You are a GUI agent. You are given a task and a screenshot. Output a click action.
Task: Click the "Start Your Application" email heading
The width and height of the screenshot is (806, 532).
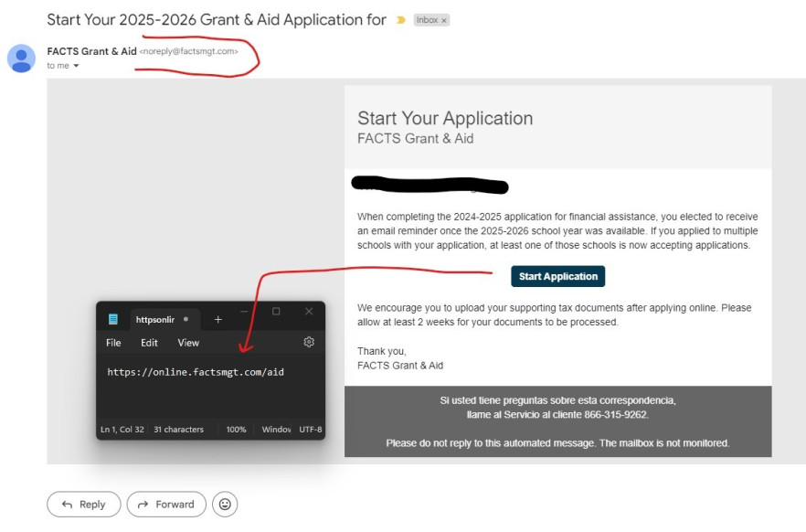[x=445, y=118]
